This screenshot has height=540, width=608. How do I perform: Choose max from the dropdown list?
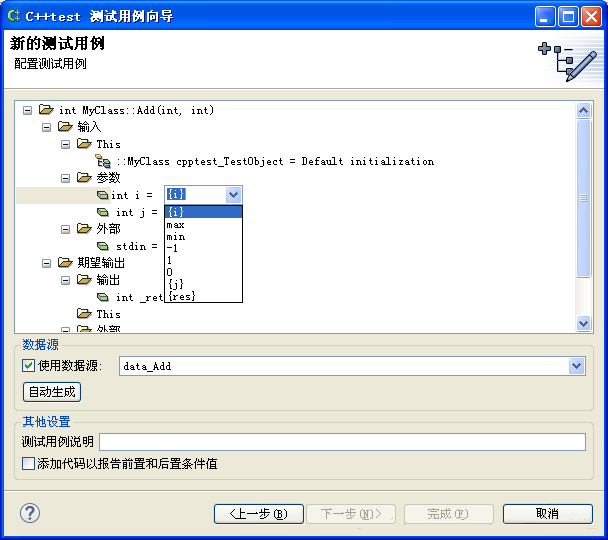175,224
